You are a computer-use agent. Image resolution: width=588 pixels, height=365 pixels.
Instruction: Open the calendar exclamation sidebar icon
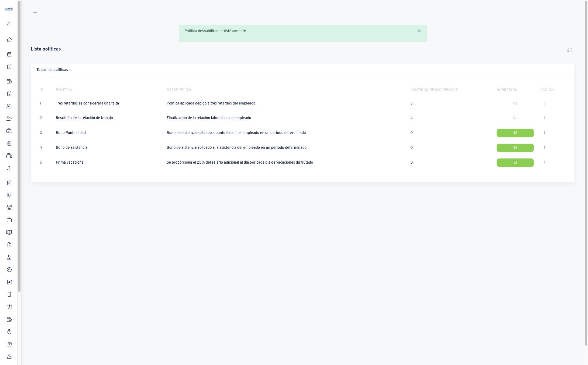pyautogui.click(x=9, y=67)
